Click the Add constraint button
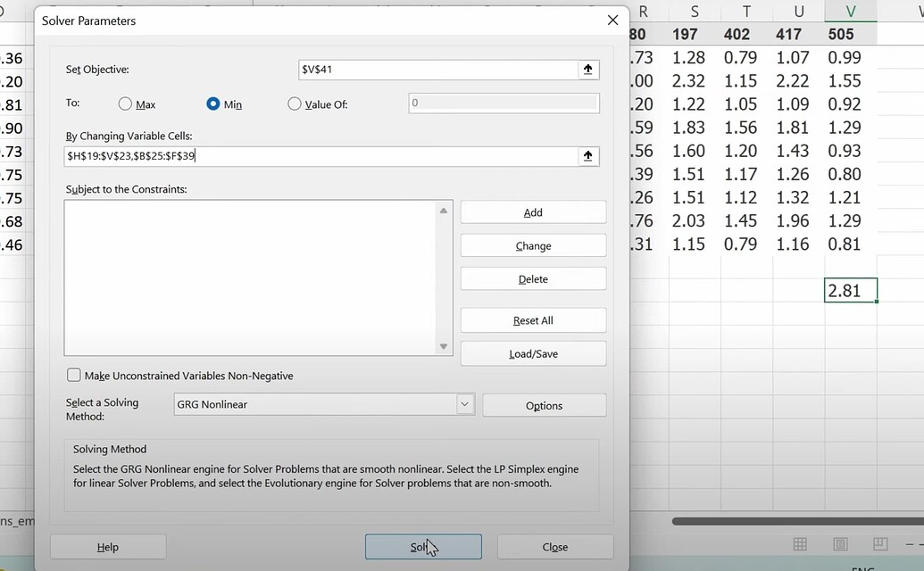Image resolution: width=924 pixels, height=571 pixels. point(533,212)
